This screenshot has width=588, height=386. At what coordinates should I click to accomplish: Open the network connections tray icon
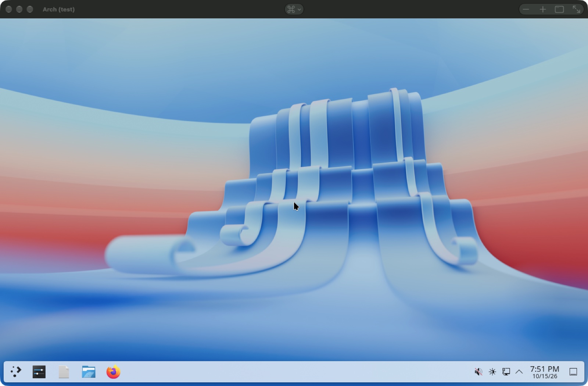(x=506, y=372)
